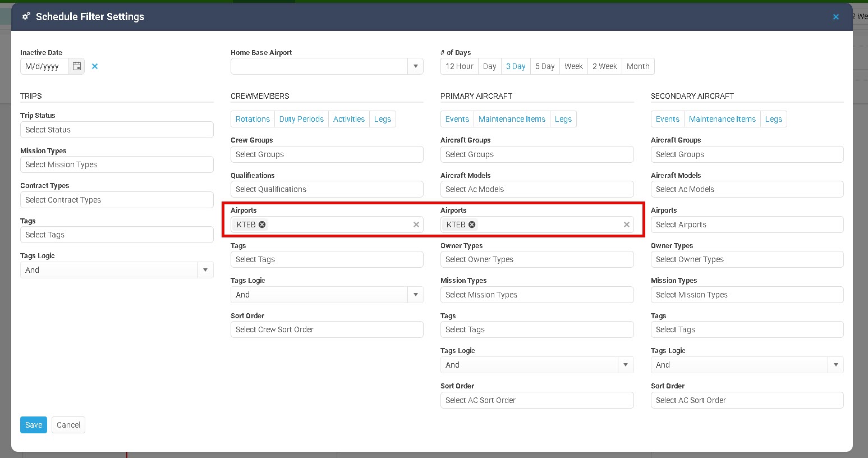The image size is (868, 458).
Task: Toggle Rotations under Crewmembers
Action: pyautogui.click(x=252, y=119)
